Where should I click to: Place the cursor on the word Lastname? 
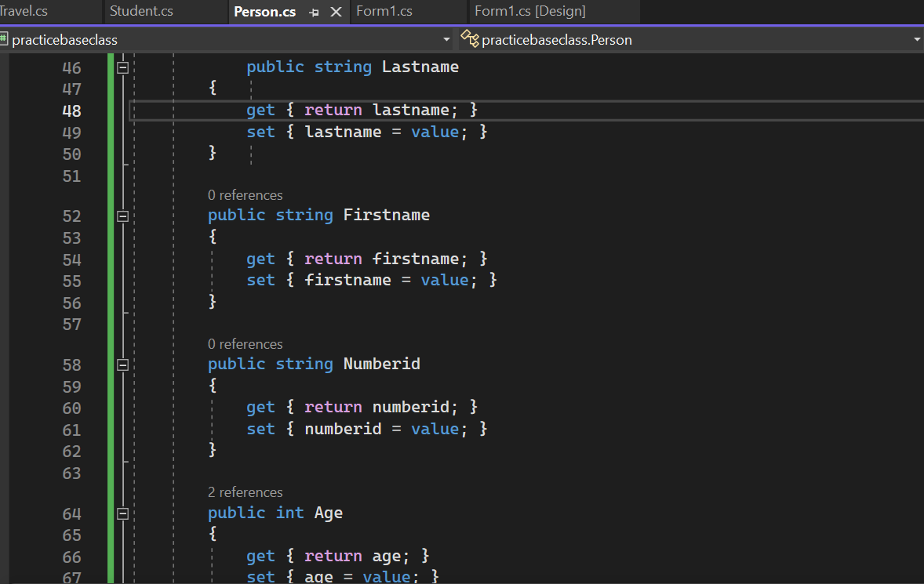point(420,67)
